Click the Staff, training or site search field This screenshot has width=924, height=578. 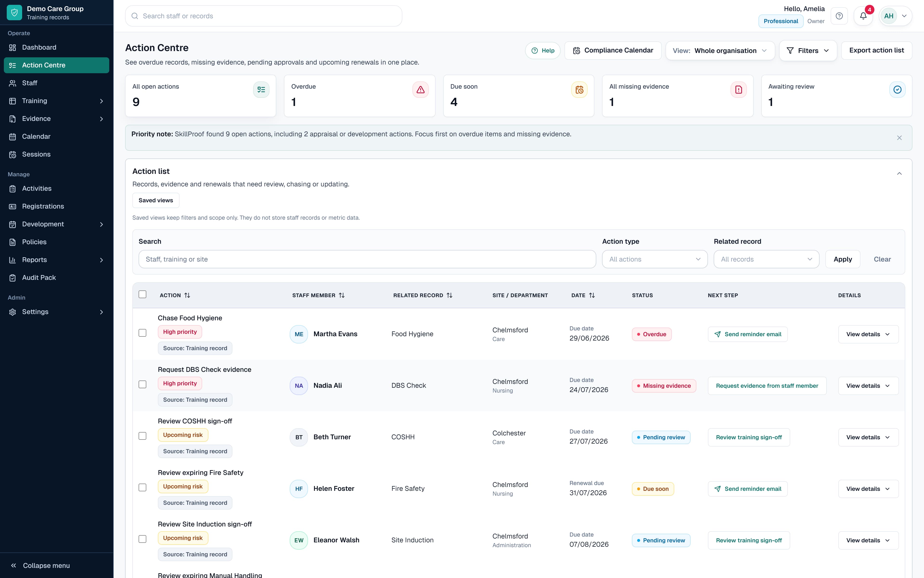tap(367, 259)
